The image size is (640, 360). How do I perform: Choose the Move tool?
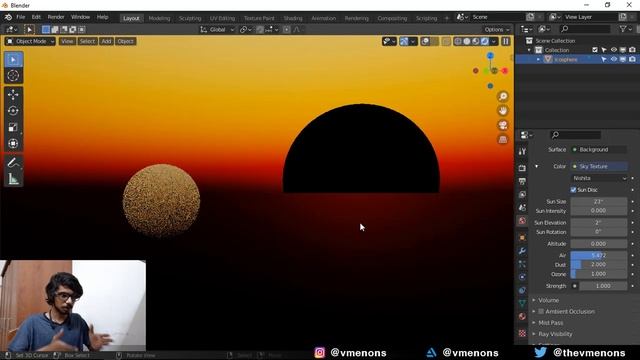tap(13, 95)
